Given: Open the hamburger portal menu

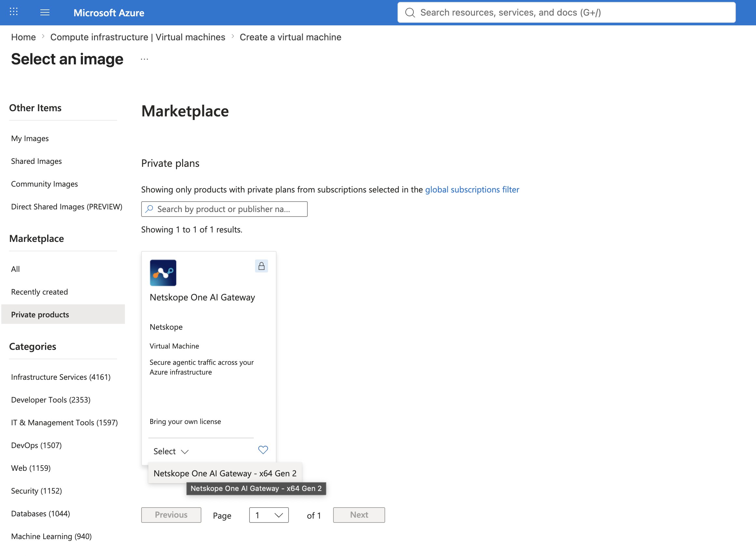Looking at the screenshot, I should pos(45,12).
